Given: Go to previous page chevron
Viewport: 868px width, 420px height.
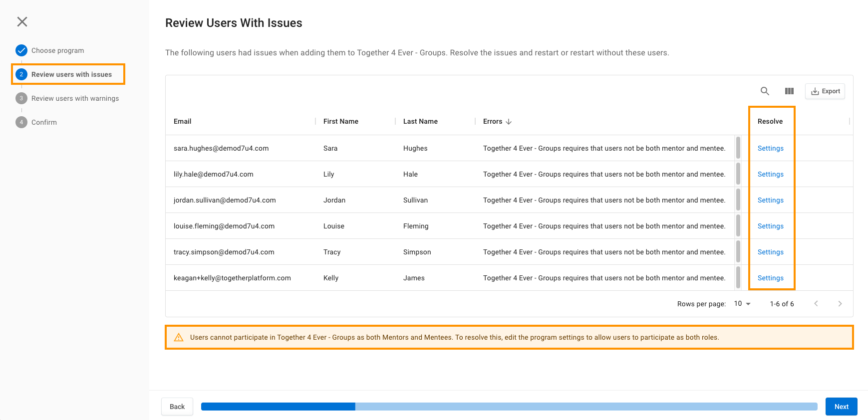Looking at the screenshot, I should [x=816, y=304].
